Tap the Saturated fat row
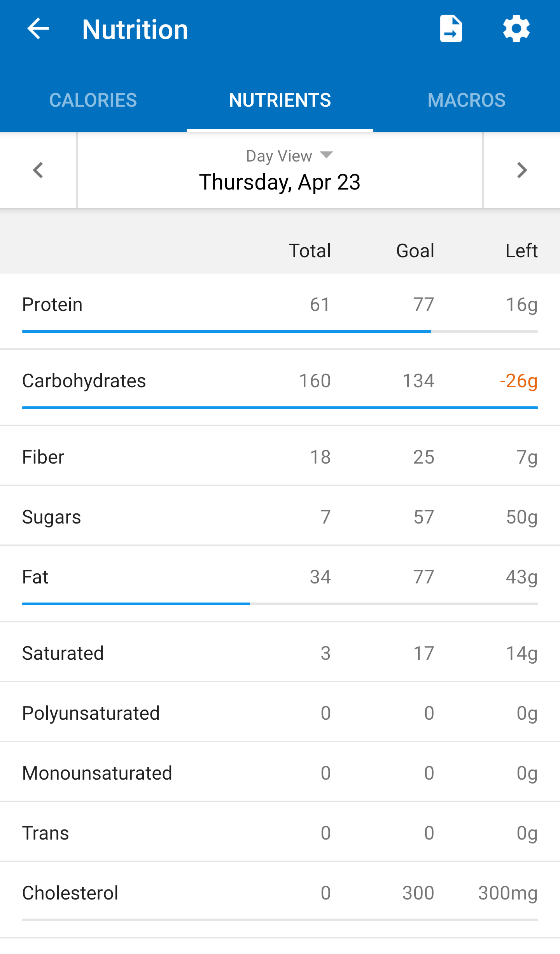 [280, 653]
